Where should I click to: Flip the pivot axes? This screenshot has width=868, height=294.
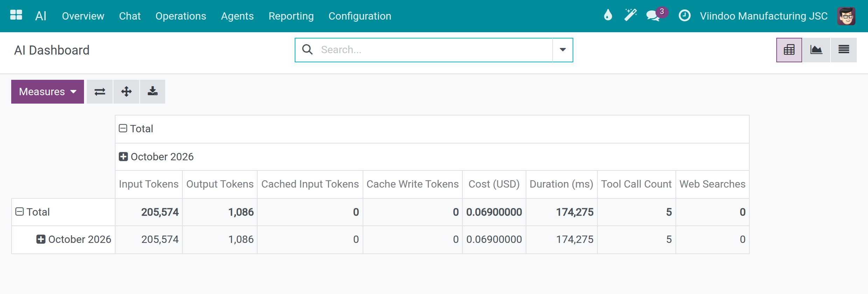coord(100,92)
